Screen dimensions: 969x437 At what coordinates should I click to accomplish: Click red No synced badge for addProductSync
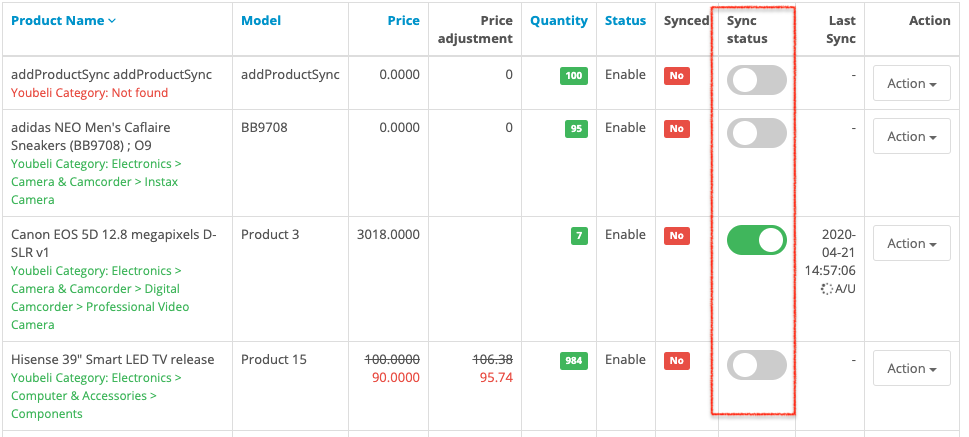pos(677,76)
